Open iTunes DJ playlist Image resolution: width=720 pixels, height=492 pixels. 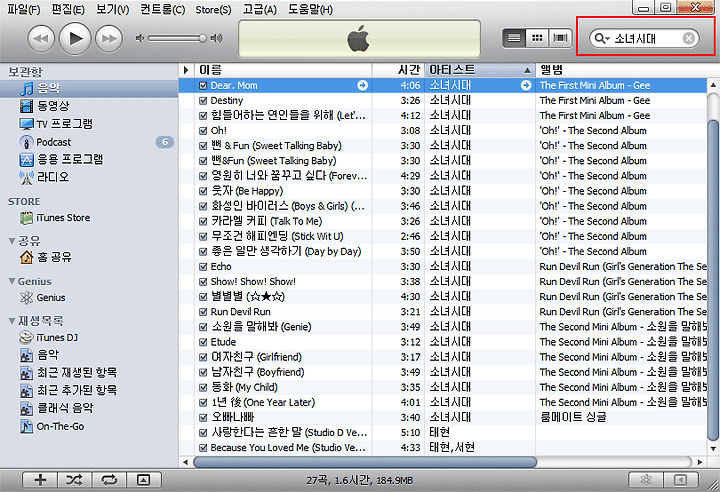[89, 338]
